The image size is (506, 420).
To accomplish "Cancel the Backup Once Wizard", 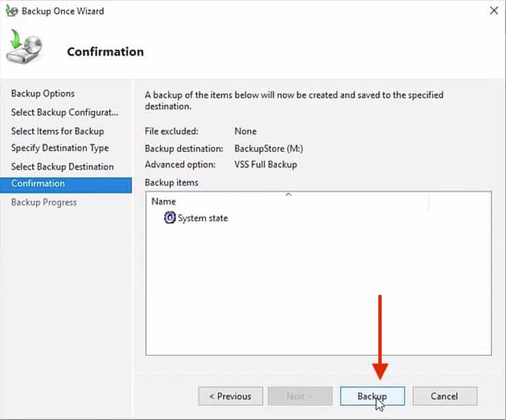I will click(444, 396).
